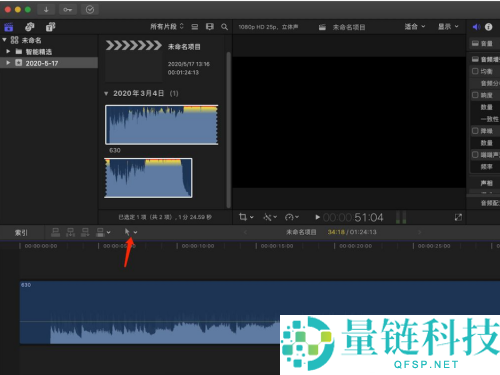Click the 声相 pan section label
The width and height of the screenshot is (500, 375).
[486, 183]
